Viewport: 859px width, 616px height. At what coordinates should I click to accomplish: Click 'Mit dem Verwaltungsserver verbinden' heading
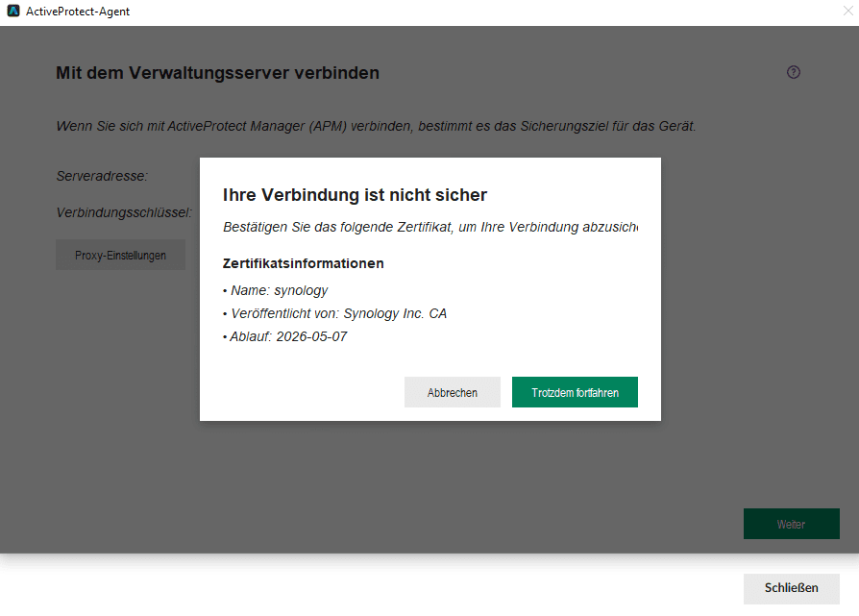point(217,73)
